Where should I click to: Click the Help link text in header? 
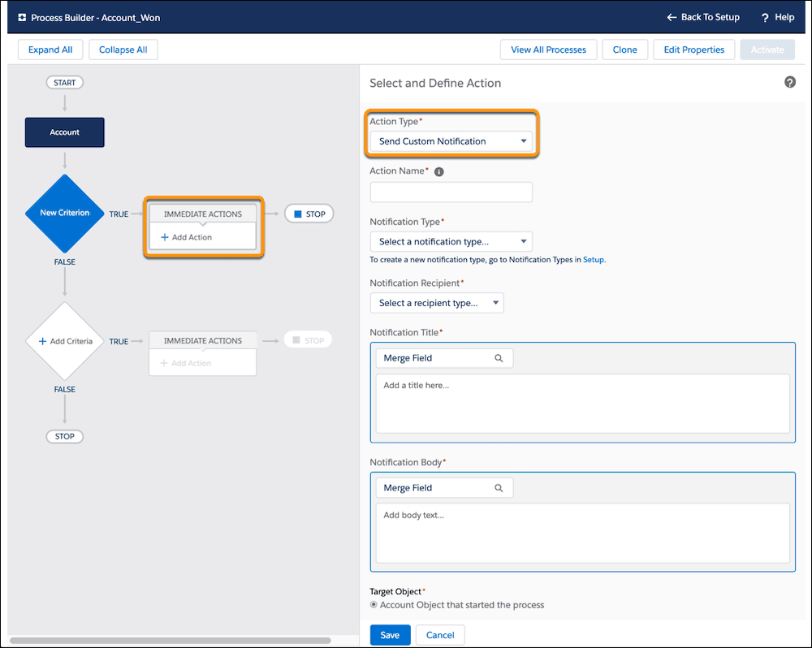(x=784, y=17)
